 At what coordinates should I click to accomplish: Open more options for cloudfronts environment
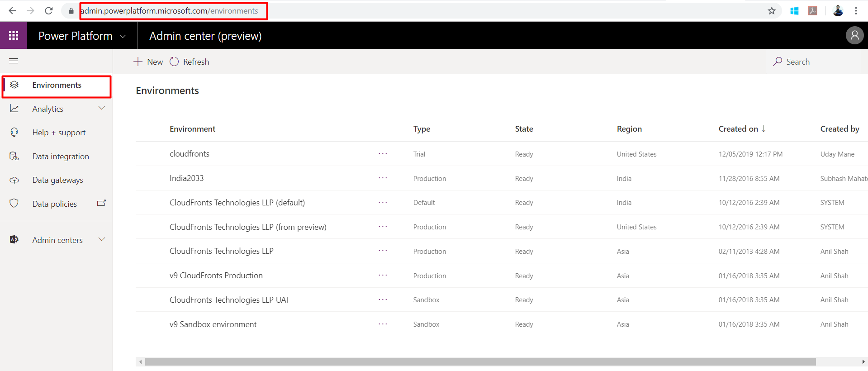pos(383,153)
